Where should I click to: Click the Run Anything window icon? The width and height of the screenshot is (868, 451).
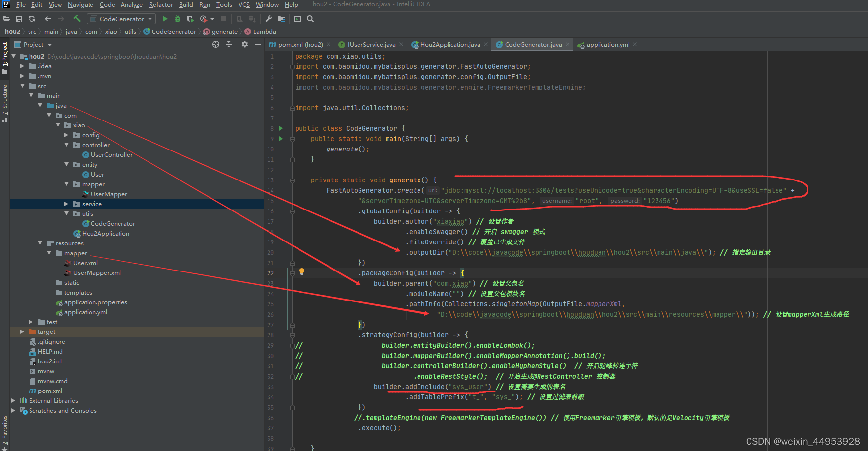[298, 19]
